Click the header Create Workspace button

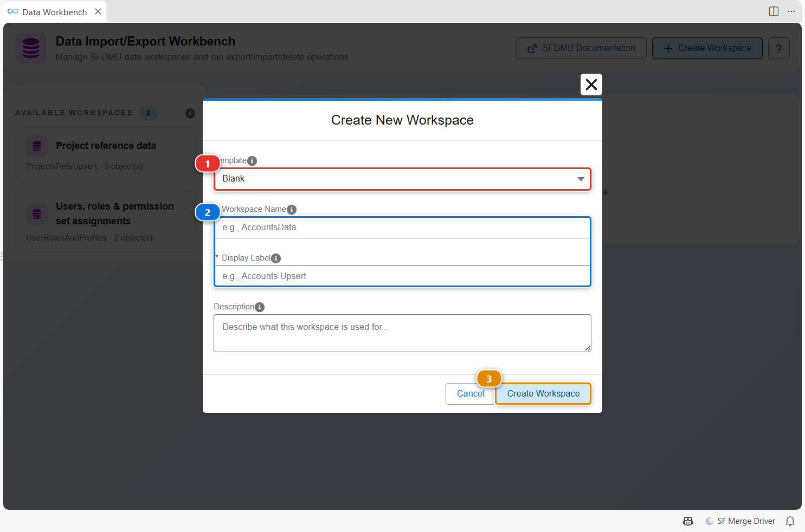(x=707, y=48)
